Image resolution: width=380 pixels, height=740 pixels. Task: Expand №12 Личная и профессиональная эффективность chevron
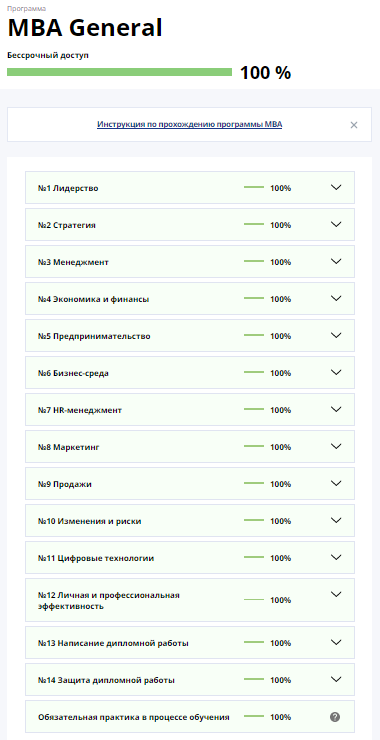(x=336, y=594)
